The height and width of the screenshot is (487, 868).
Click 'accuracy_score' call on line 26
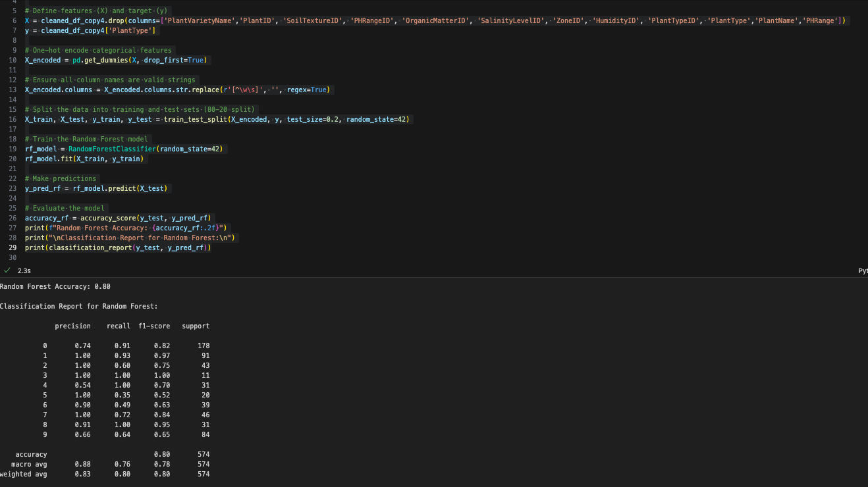coord(108,218)
